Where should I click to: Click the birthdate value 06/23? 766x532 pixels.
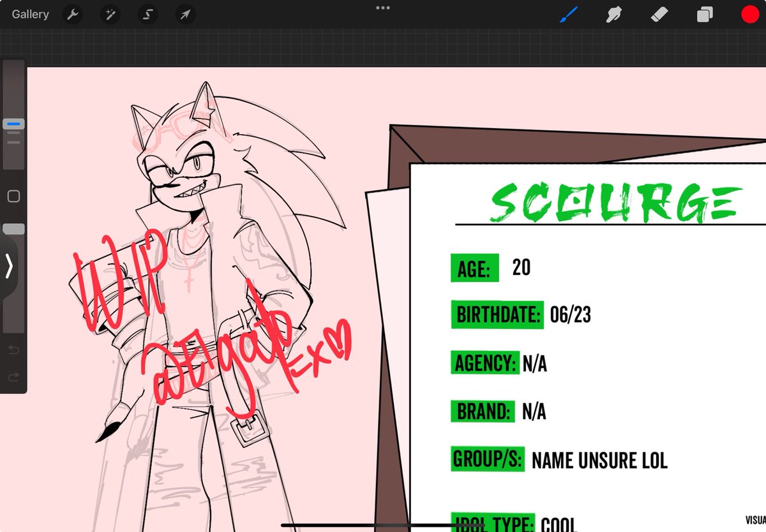coord(571,314)
